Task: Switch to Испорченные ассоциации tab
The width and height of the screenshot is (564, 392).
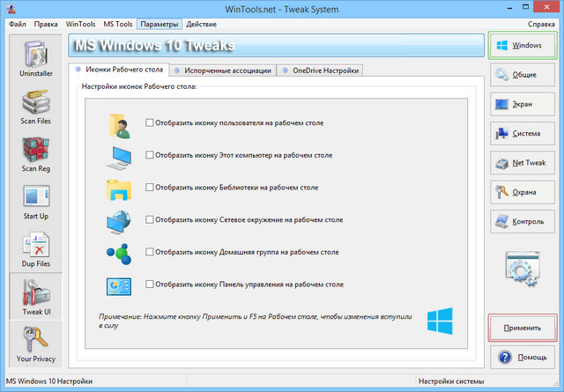Action: (x=222, y=70)
